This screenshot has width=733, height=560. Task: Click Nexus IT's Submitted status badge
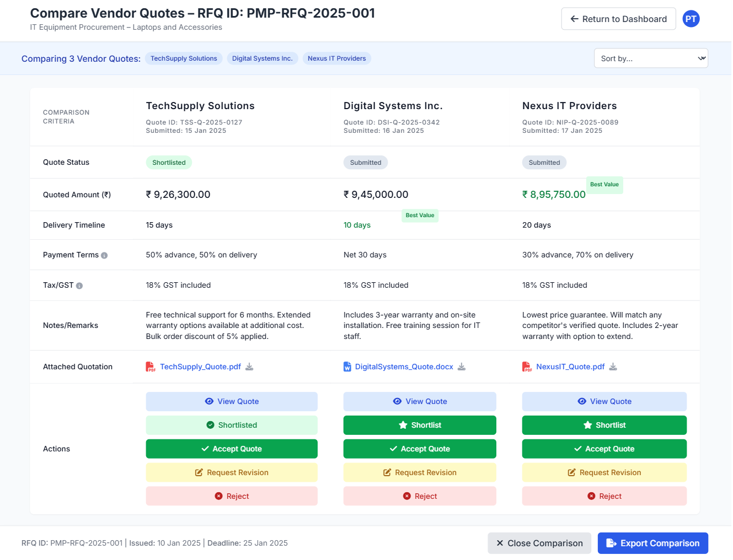pyautogui.click(x=544, y=163)
